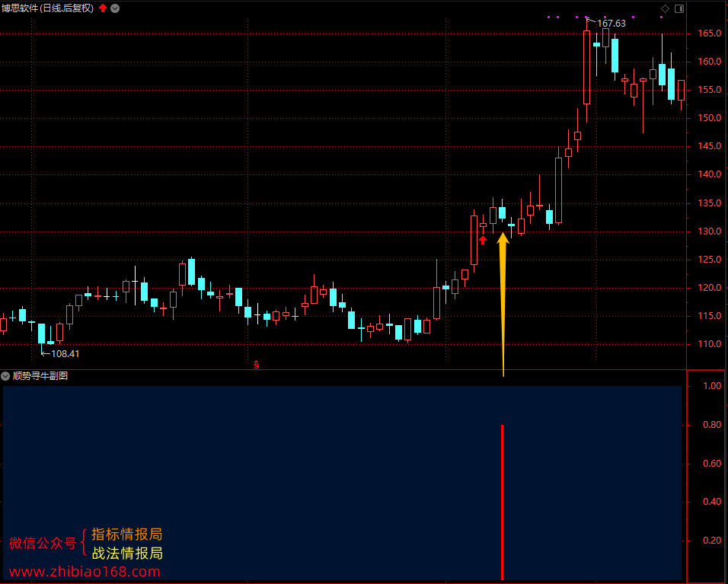The width and height of the screenshot is (728, 584).
Task: Click the 135.0 price axis label
Action: coord(710,203)
